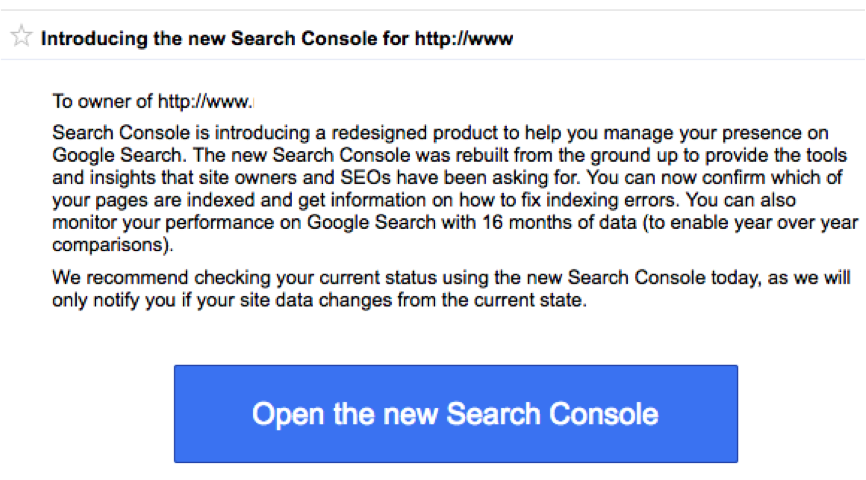Star the Search Console email
Image resolution: width=866 pixels, height=480 pixels.
click(22, 36)
